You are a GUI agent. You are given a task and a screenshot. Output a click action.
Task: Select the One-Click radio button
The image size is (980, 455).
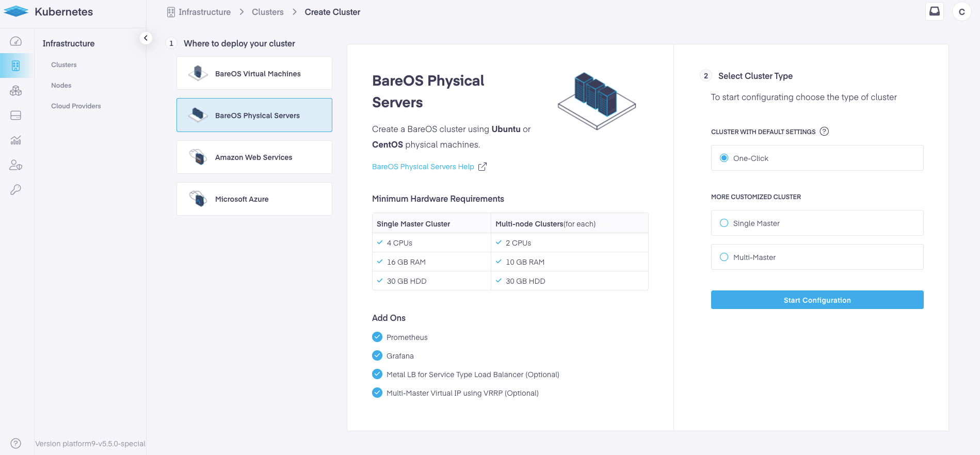click(724, 158)
